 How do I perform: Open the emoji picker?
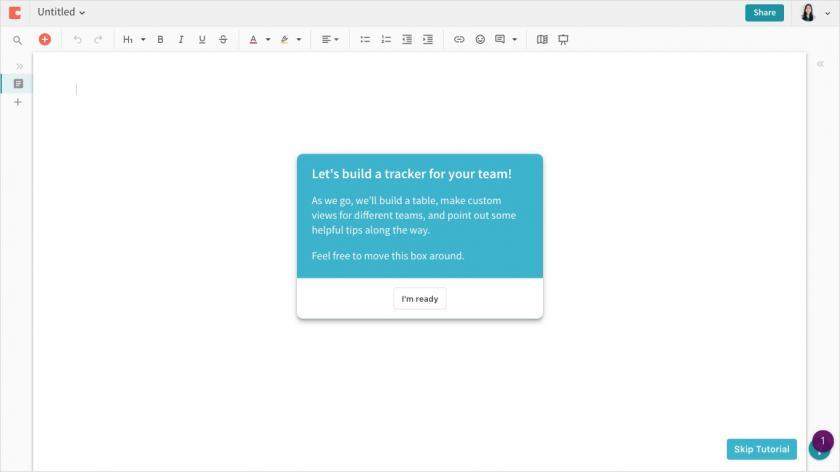pyautogui.click(x=480, y=39)
